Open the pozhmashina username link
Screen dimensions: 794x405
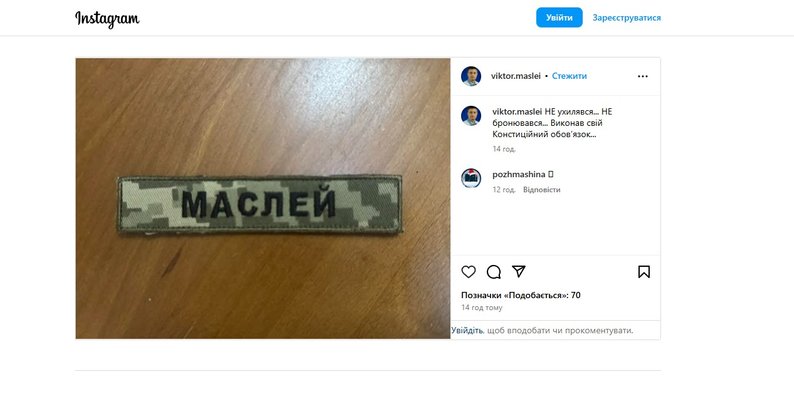click(x=519, y=174)
